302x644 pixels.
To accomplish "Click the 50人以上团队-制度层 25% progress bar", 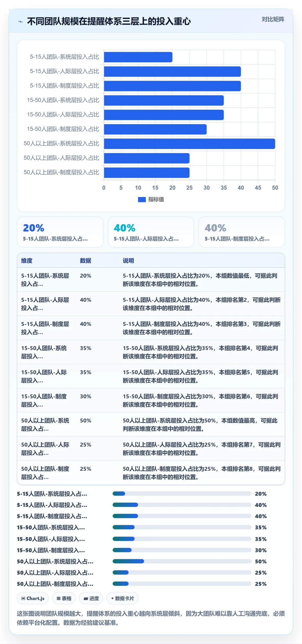I will coord(182,584).
